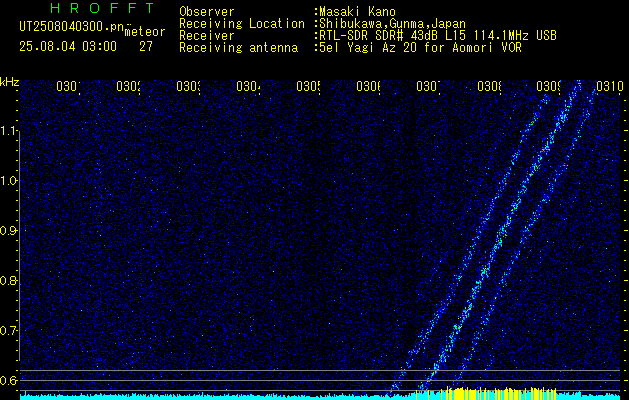Click the 0308 time marker
The height and width of the screenshot is (400, 629).
pos(489,86)
